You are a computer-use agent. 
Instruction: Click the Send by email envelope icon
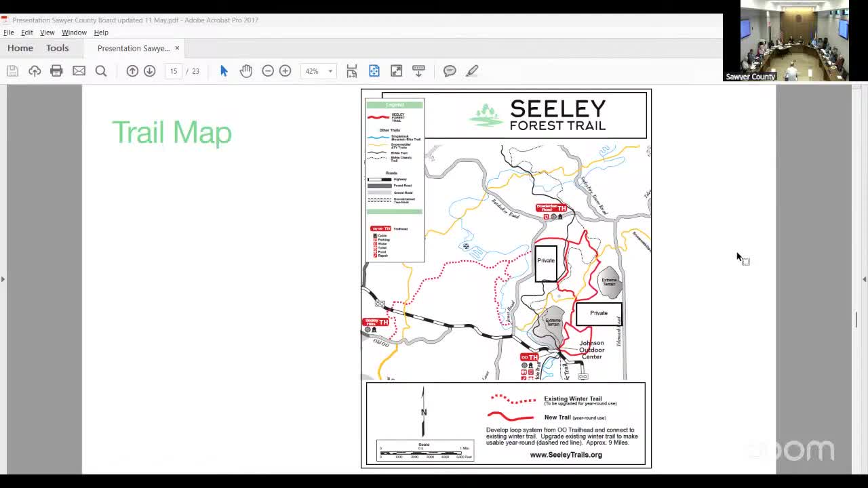79,71
